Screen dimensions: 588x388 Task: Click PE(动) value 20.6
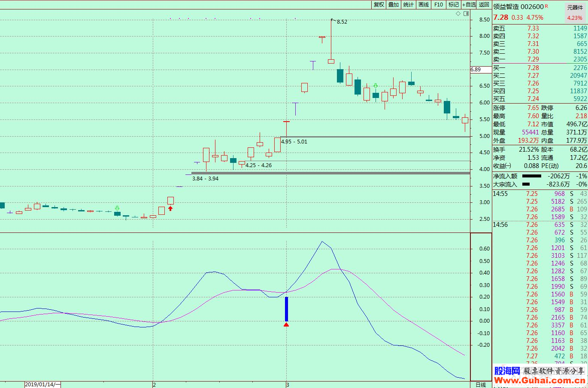(581, 166)
